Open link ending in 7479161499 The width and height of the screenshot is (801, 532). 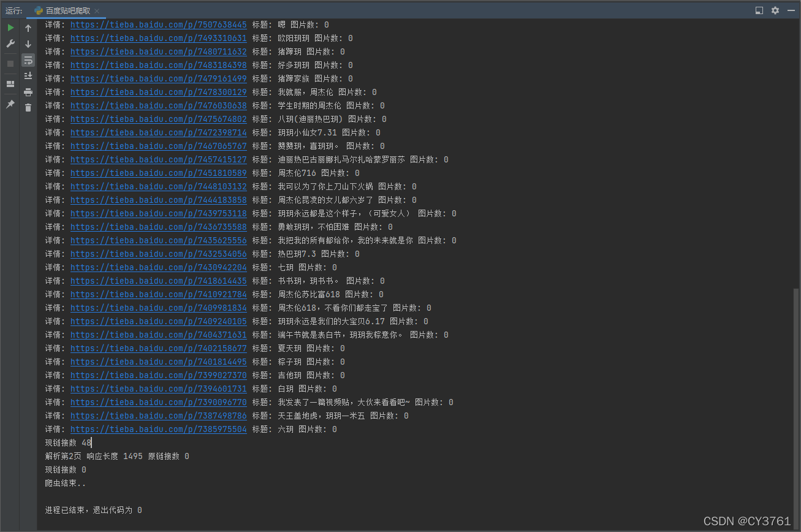click(159, 78)
